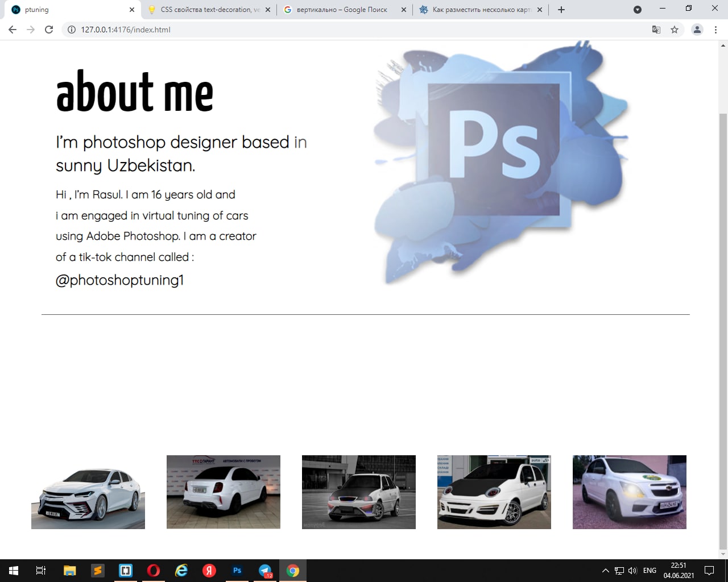The width and height of the screenshot is (728, 582).
Task: Open the Windows Start menu
Action: [14, 571]
